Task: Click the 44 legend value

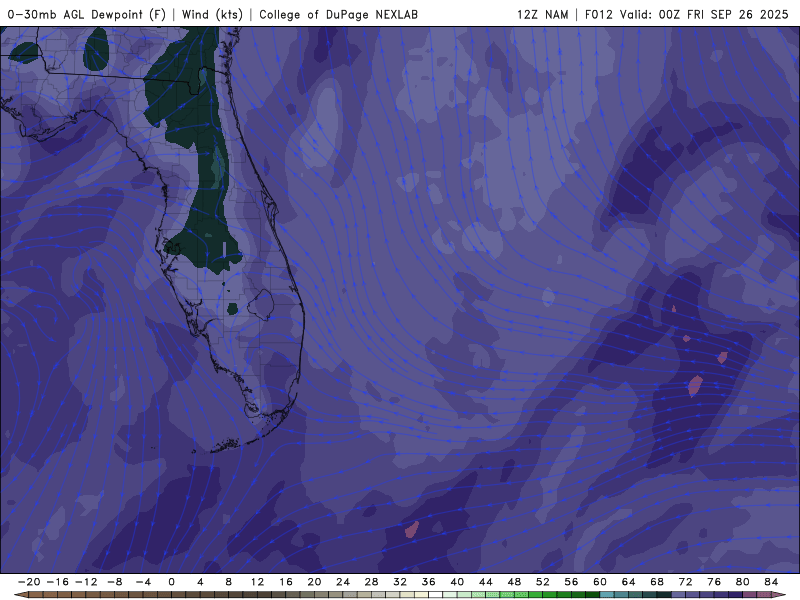Action: (486, 582)
